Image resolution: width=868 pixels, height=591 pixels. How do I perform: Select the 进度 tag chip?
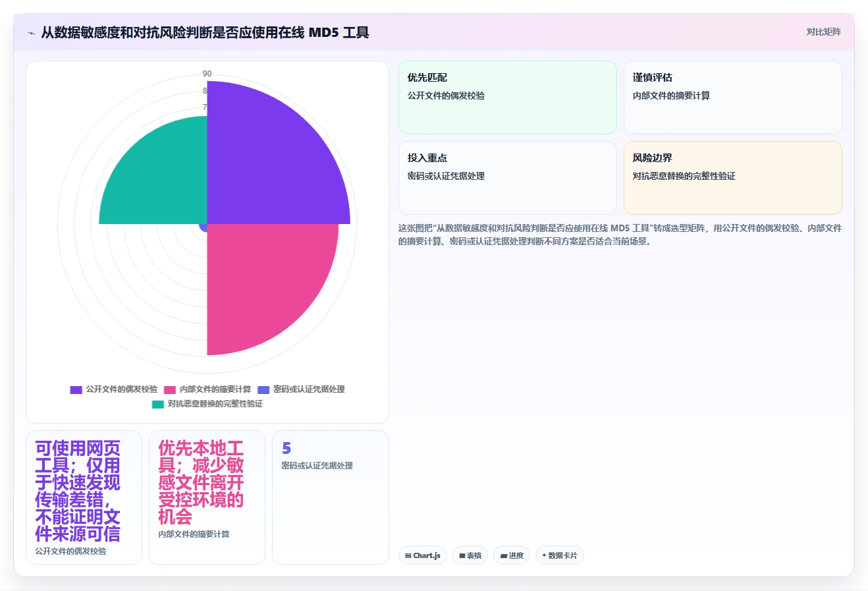pos(512,555)
